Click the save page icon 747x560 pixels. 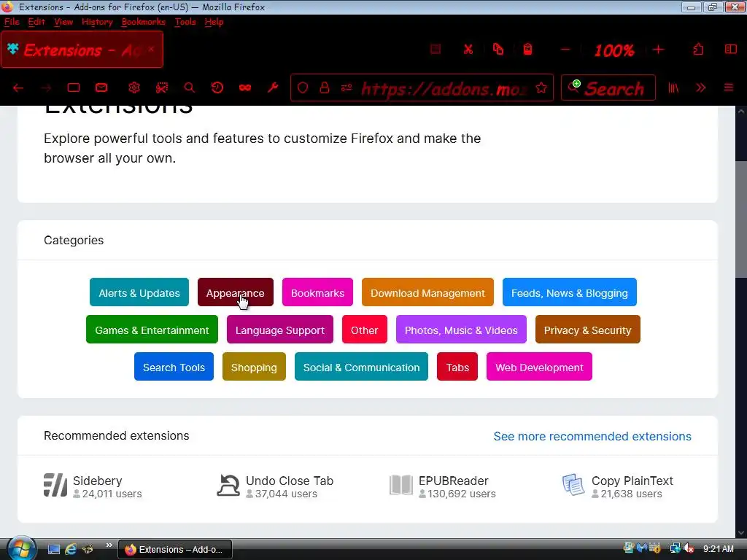coord(436,49)
